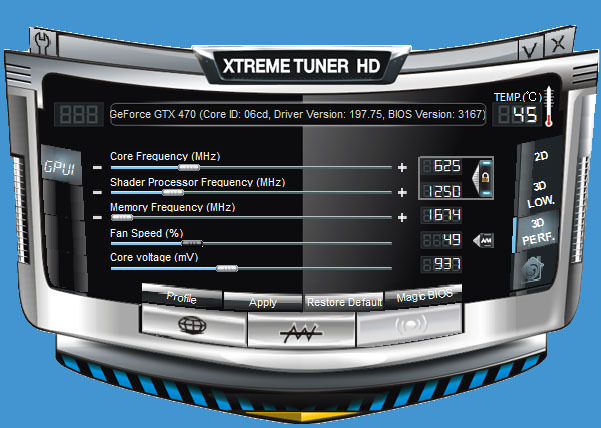This screenshot has width=601, height=428.
Task: Select the GPU1 side tab
Action: point(60,166)
